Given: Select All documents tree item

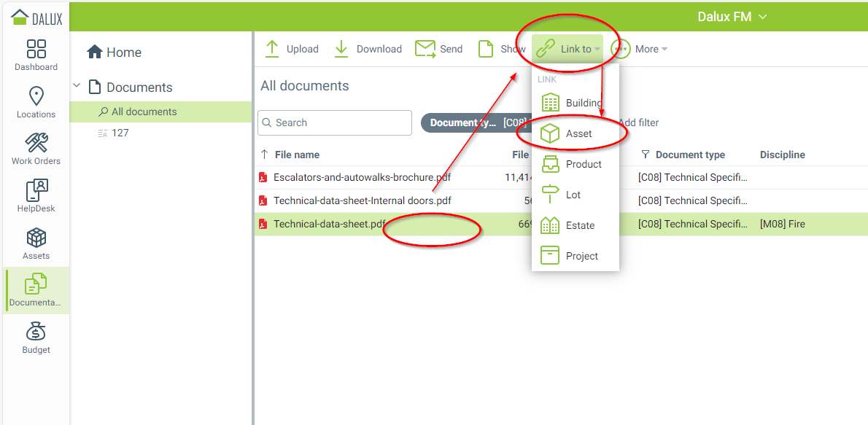Looking at the screenshot, I should point(144,112).
